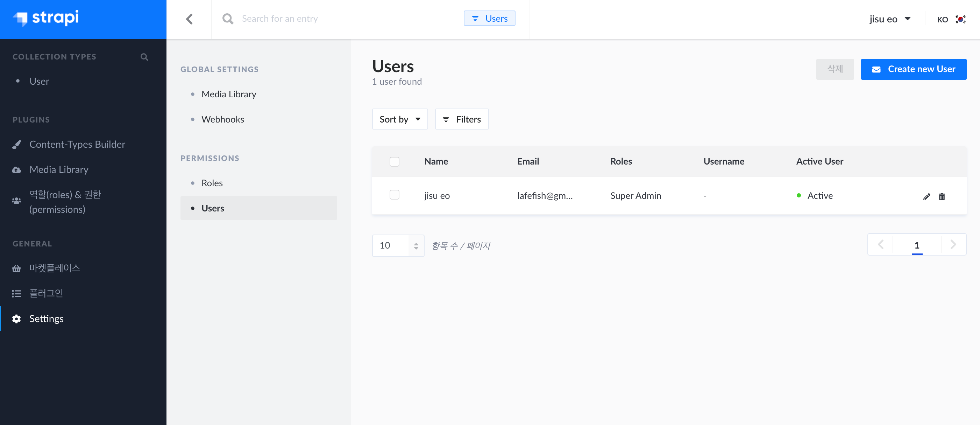Click the items per page stepper
Screen dimensions: 980x425
416,246
